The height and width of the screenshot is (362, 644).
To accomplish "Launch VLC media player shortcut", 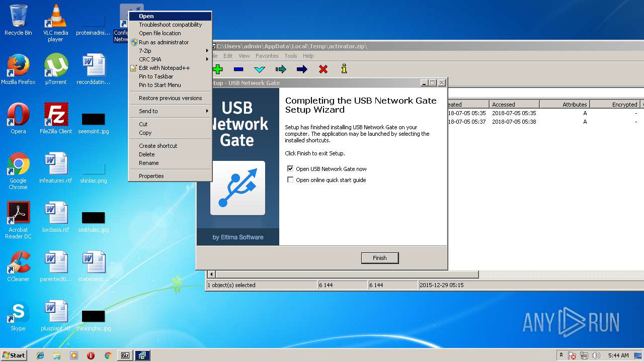I will [55, 23].
